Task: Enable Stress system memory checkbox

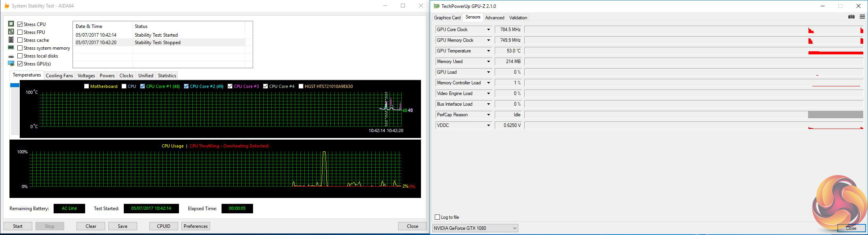Action: [x=20, y=48]
